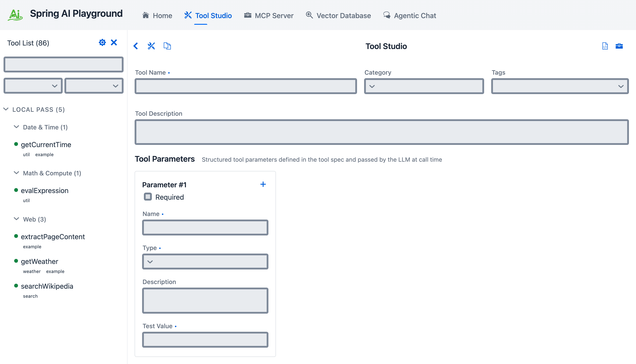
Task: Click the code file icon at top right
Action: point(605,46)
